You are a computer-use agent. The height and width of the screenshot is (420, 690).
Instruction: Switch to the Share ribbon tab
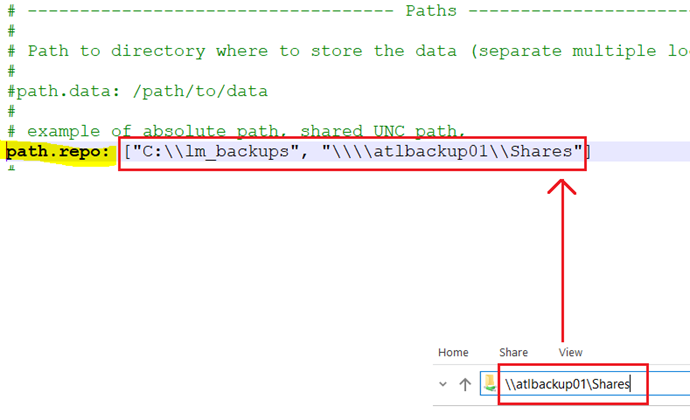pyautogui.click(x=513, y=352)
